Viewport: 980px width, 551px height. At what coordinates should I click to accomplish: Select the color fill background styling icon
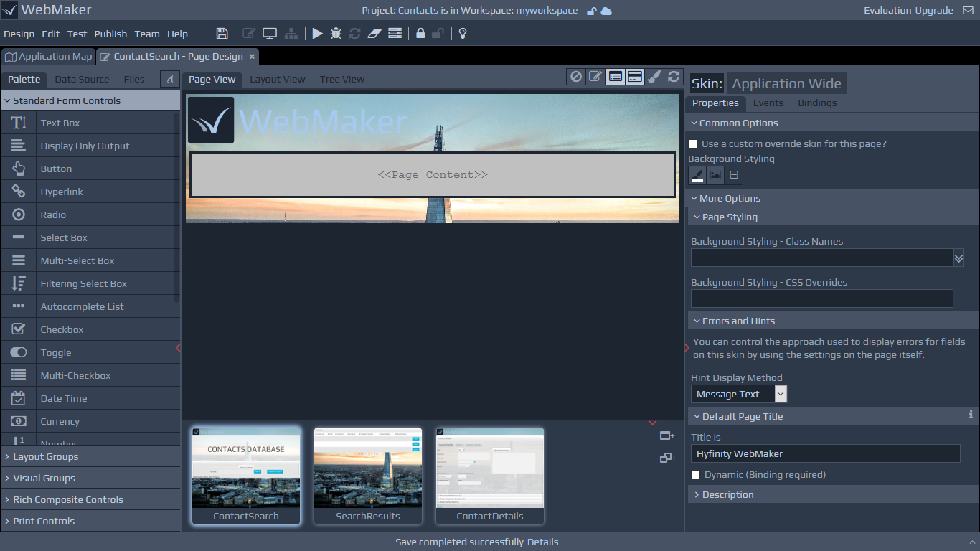point(697,175)
